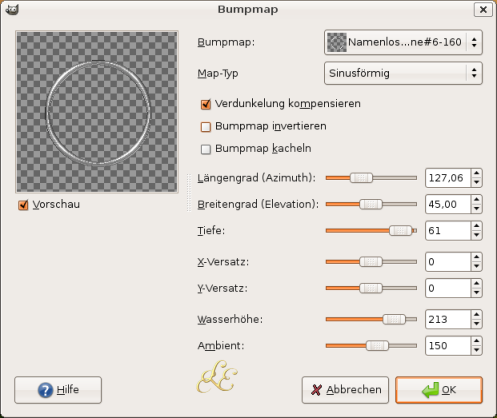Focus the Ambient value field 150

tap(448, 346)
